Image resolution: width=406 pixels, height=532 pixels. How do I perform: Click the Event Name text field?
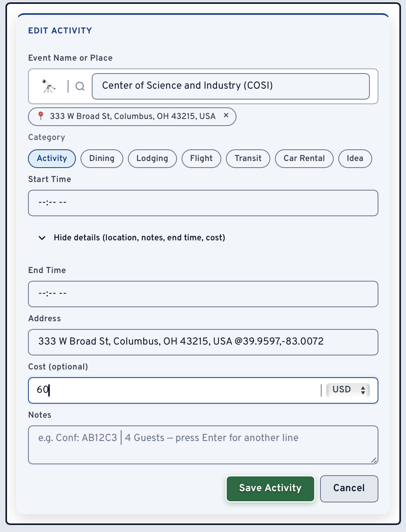(x=231, y=86)
